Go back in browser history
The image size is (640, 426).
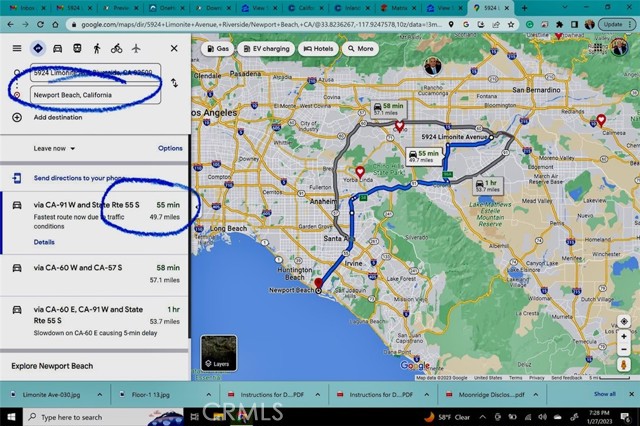[x=10, y=24]
